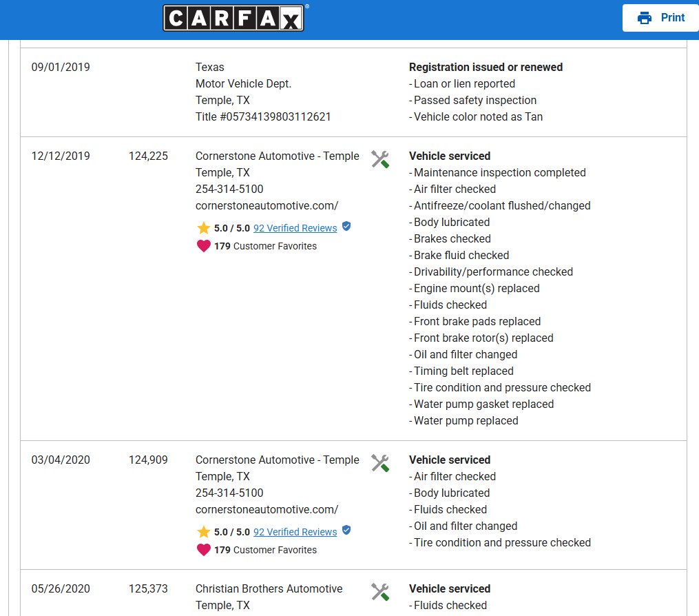Click mileage 124,909
The width and height of the screenshot is (699, 616).
click(149, 460)
